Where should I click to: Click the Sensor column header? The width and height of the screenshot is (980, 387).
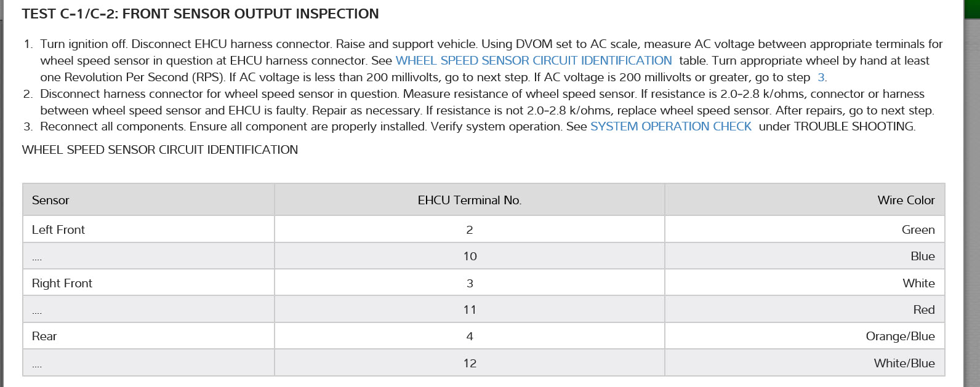(x=50, y=200)
